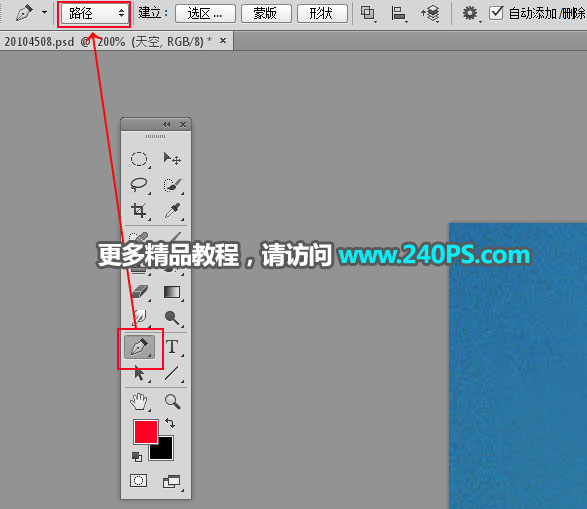Swap foreground and background colors

[170, 423]
